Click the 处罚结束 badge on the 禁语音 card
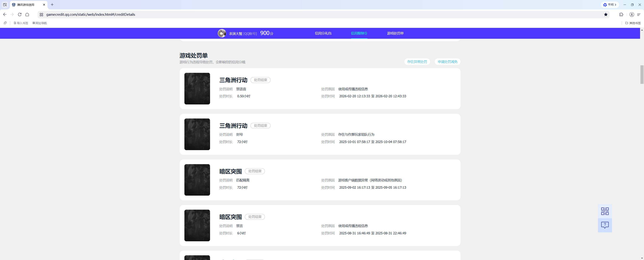The width and height of the screenshot is (644, 260). pyautogui.click(x=260, y=80)
